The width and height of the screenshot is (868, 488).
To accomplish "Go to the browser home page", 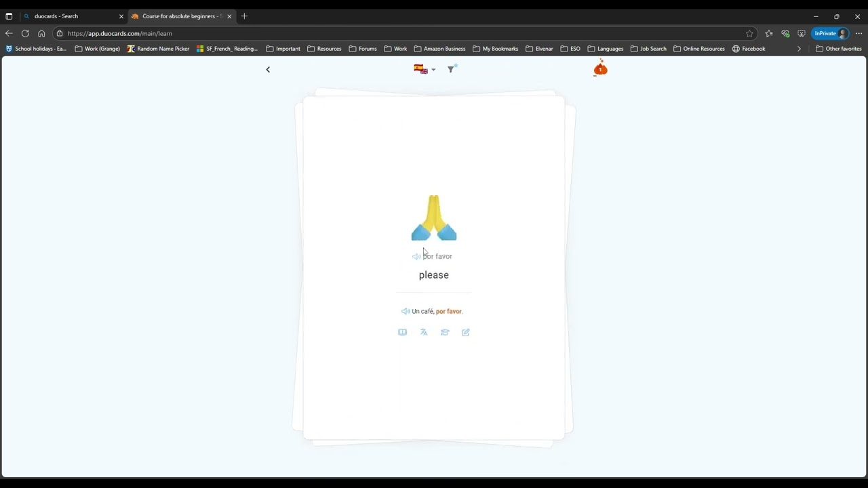I will [41, 33].
